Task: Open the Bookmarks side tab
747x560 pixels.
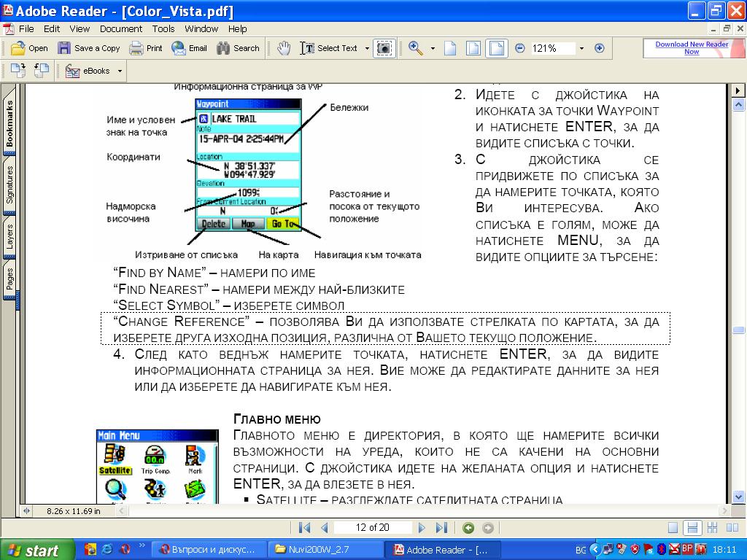Action: coord(9,123)
